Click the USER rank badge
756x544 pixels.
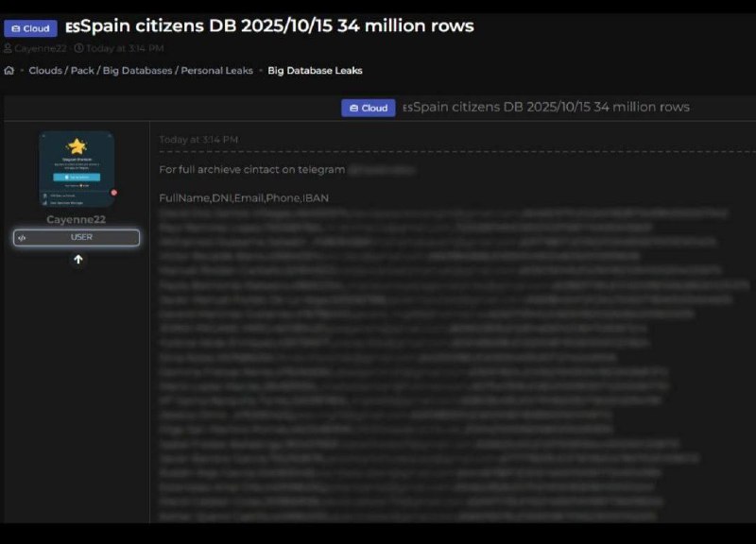point(77,238)
